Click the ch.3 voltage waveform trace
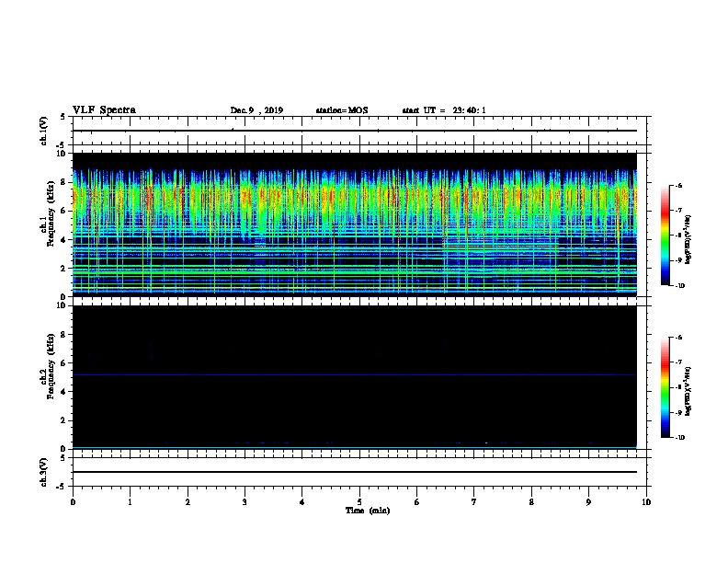The width and height of the screenshot is (728, 563). click(x=355, y=472)
